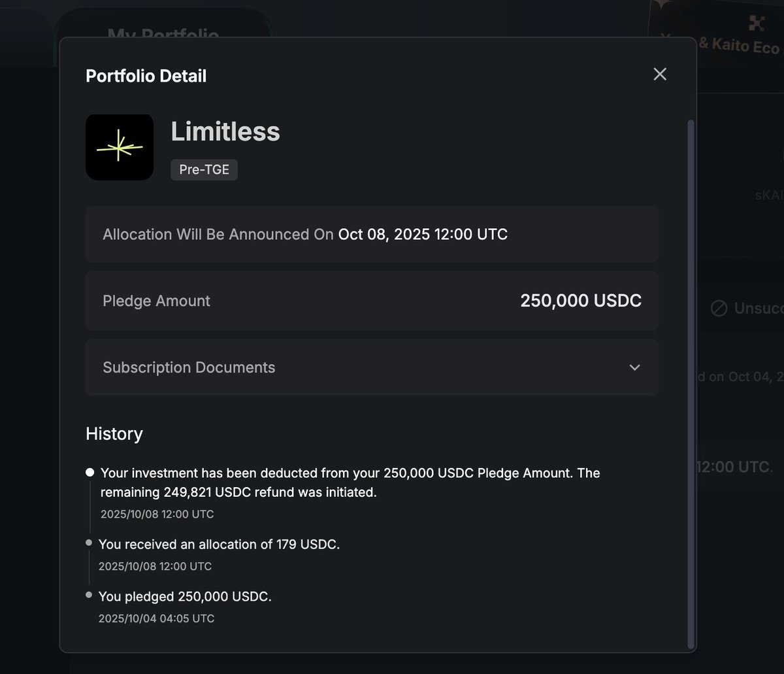
Task: Expand the Subscription Documents chevron arrow
Action: click(x=634, y=367)
